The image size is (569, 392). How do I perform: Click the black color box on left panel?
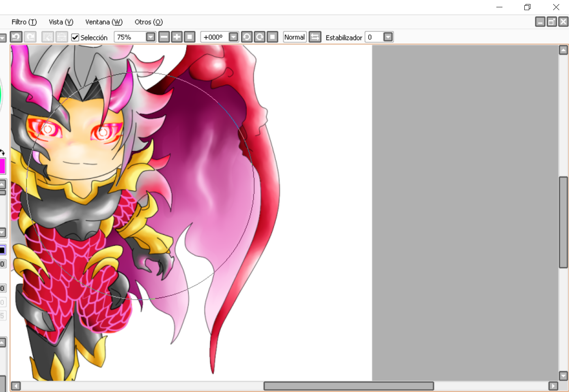(2, 250)
